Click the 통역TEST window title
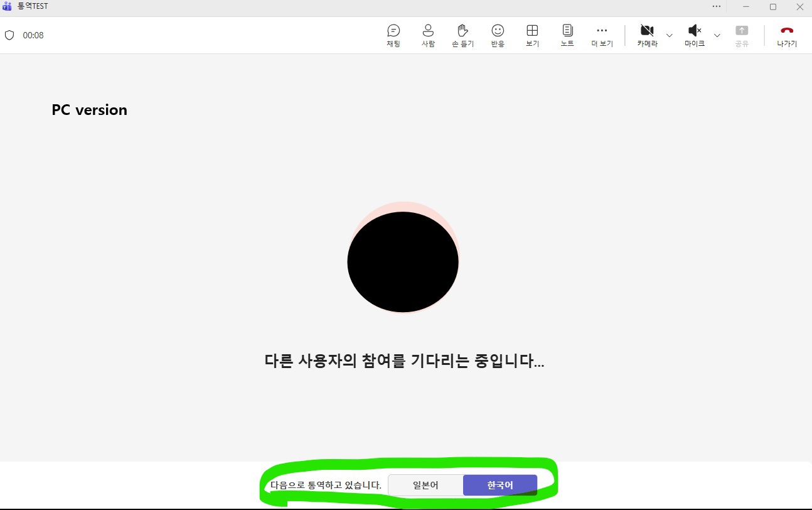812x510 pixels. (x=33, y=6)
